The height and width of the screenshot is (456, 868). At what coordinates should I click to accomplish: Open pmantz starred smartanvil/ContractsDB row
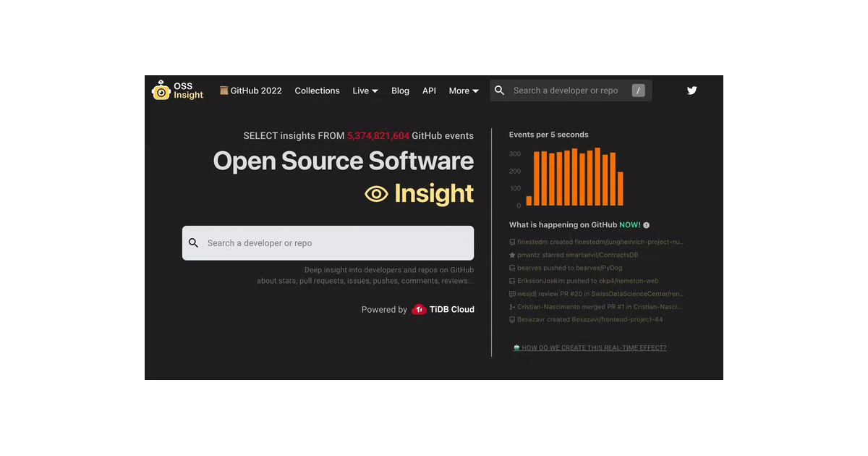point(574,256)
